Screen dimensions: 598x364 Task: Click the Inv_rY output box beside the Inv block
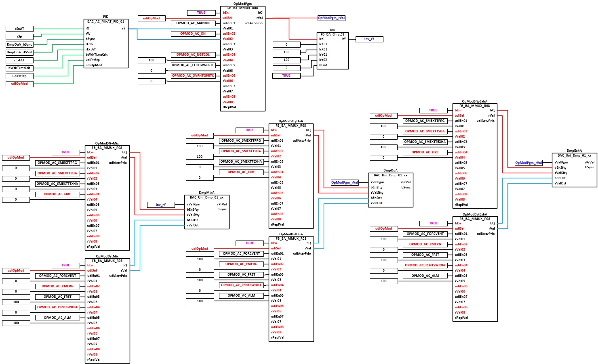(x=369, y=39)
